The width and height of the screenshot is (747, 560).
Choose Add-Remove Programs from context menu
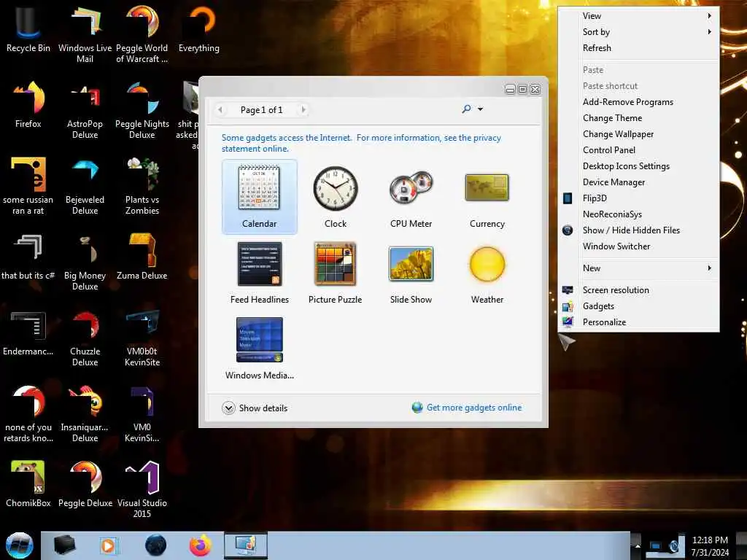[x=638, y=102]
